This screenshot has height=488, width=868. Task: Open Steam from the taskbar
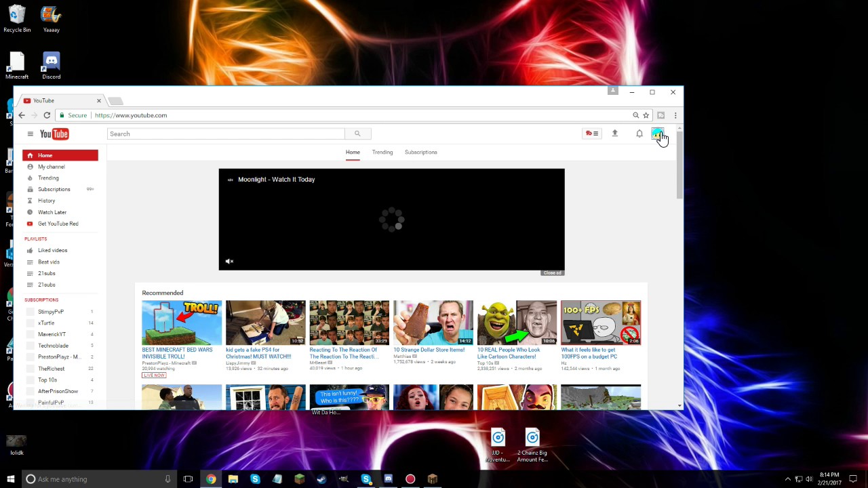pos(321,479)
